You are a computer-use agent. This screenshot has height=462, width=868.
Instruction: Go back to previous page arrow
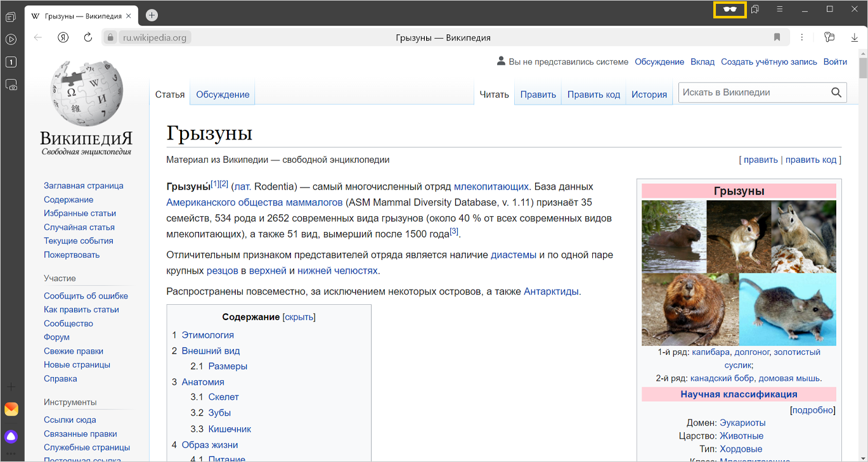[x=38, y=37]
